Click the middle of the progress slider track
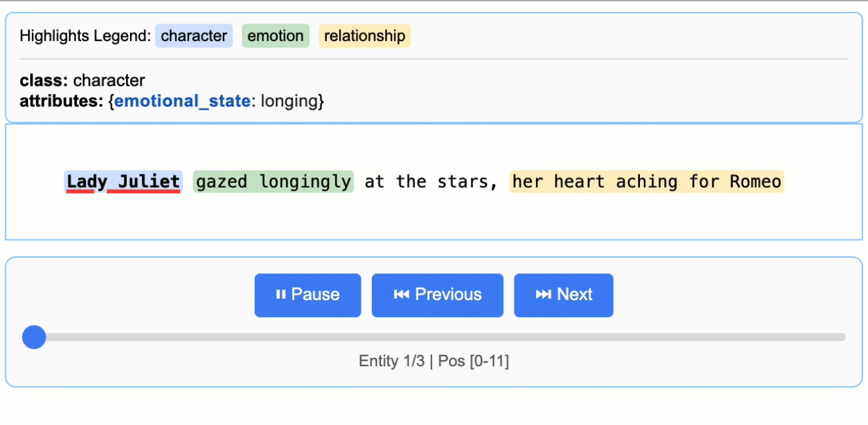The height and width of the screenshot is (425, 868). [x=434, y=337]
